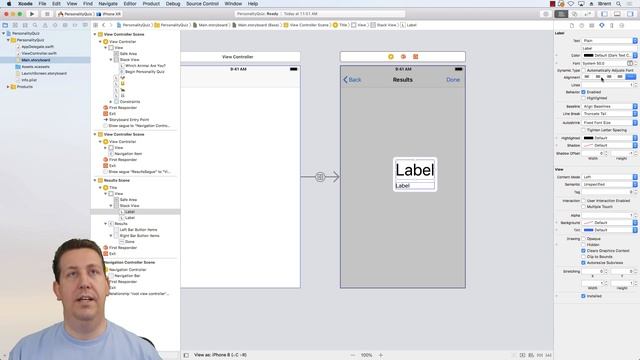Open the Report navigator icon
Image resolution: width=640 pixels, height=360 pixels.
[85, 25]
